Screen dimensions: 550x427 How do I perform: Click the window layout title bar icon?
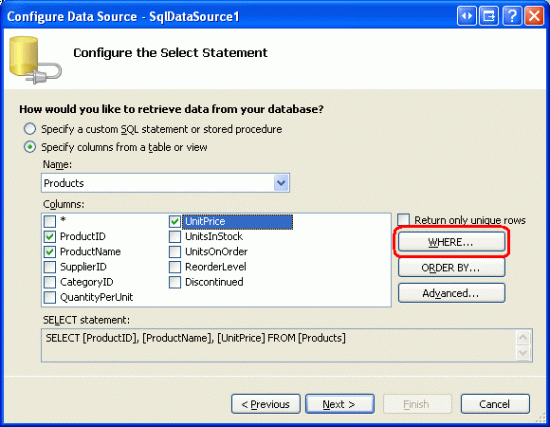489,16
